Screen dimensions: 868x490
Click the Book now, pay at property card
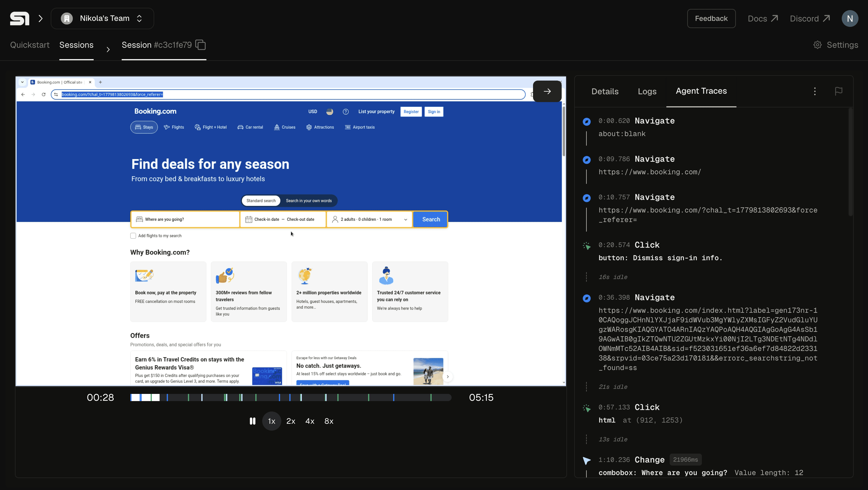click(x=168, y=292)
